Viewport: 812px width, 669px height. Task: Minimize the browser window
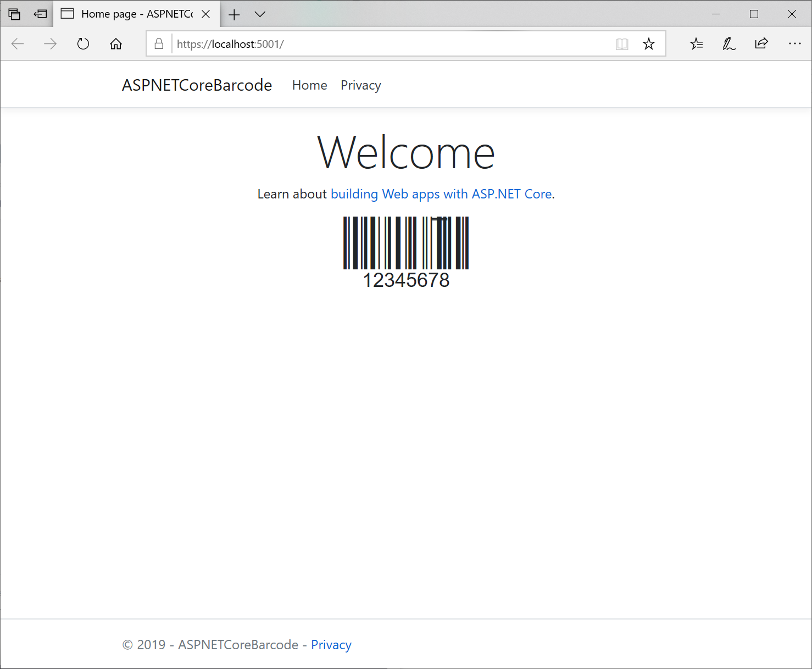pos(716,14)
